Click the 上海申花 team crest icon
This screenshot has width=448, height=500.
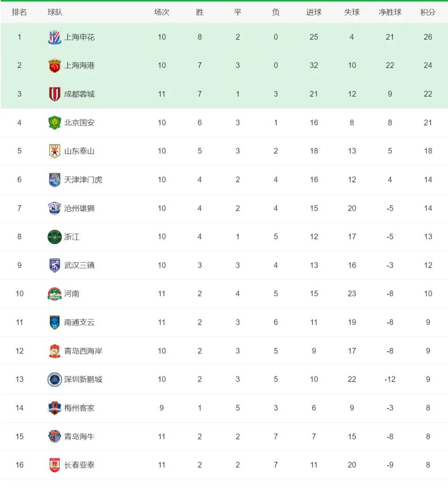tap(55, 37)
